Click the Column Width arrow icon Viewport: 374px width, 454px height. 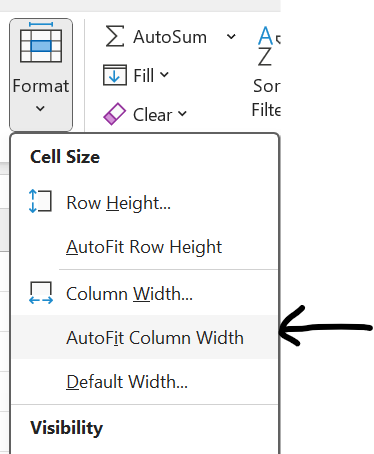click(x=41, y=293)
